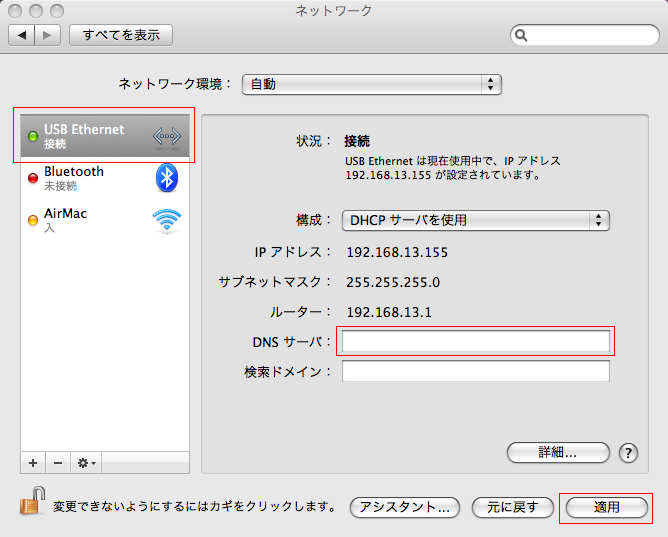Click the middle minimize window button
Viewport: 668px width, 537px height.
tap(36, 11)
